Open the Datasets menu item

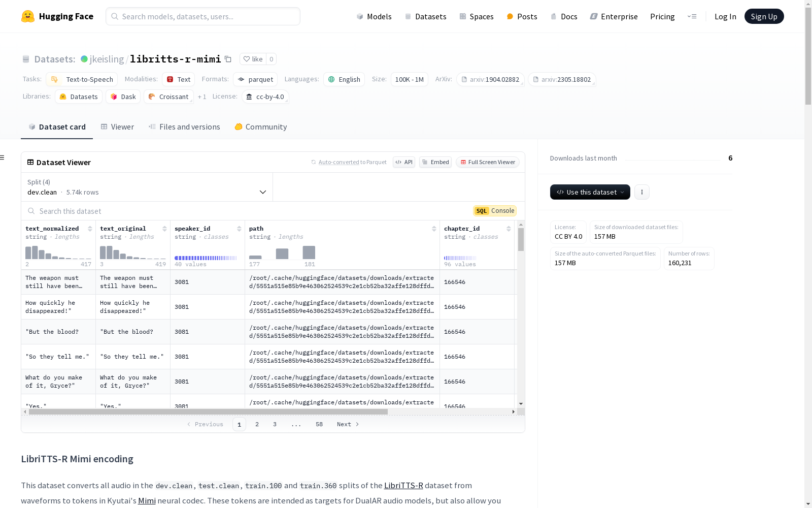[425, 16]
